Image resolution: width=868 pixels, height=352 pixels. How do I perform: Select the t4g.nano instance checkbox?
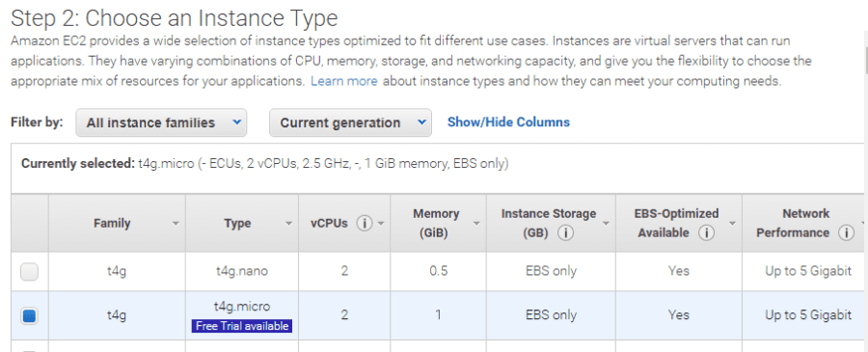pyautogui.click(x=29, y=272)
